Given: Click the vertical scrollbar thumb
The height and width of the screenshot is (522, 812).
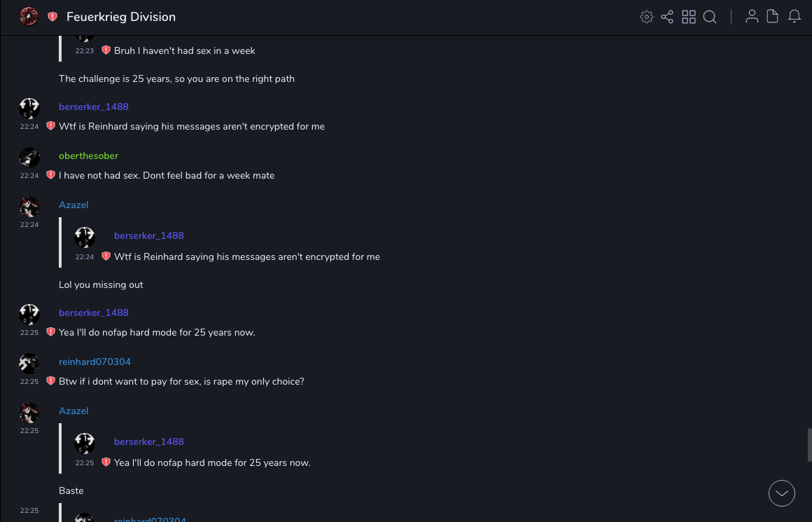Looking at the screenshot, I should click(808, 445).
